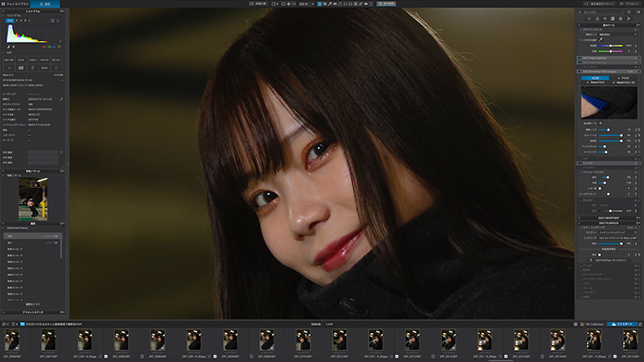
Task: Show Geometry corrections category icon
Action: tap(613, 19)
